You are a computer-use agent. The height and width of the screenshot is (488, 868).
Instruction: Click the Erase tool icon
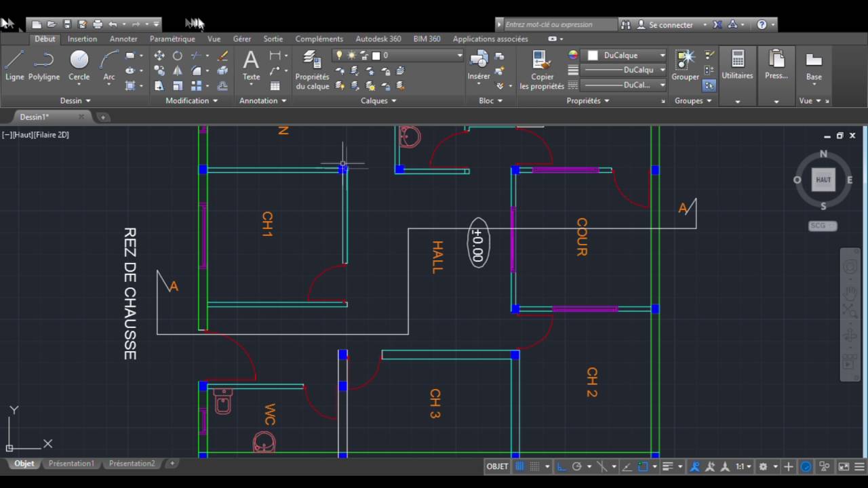pyautogui.click(x=222, y=56)
